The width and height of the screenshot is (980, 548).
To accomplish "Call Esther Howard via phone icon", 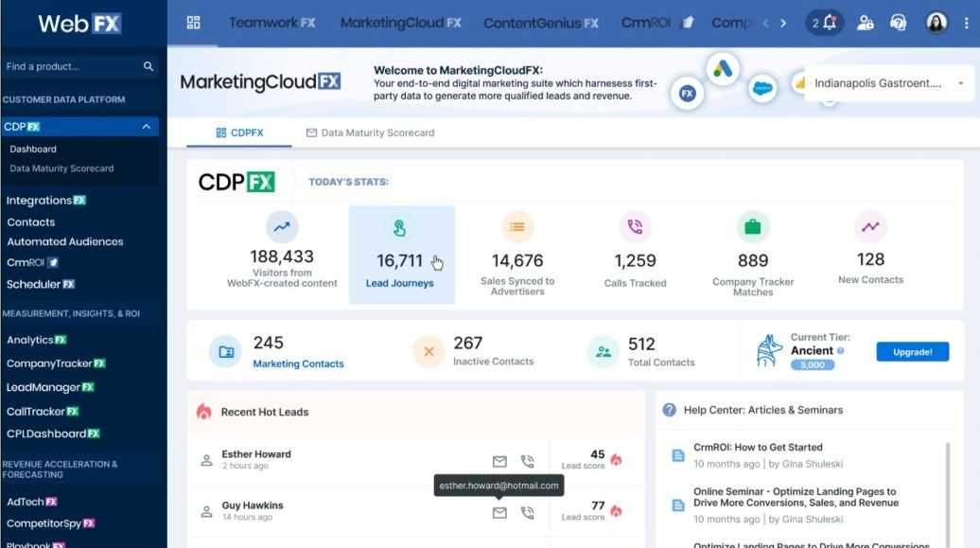I will point(528,462).
